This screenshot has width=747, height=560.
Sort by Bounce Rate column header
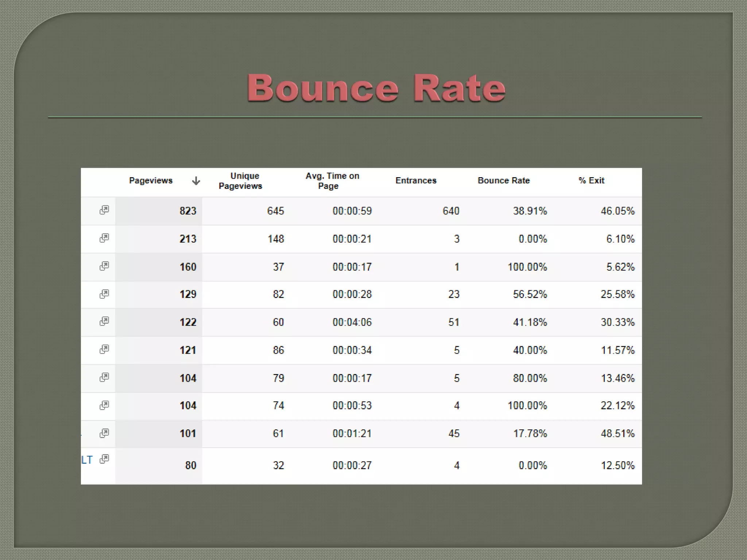pos(503,181)
